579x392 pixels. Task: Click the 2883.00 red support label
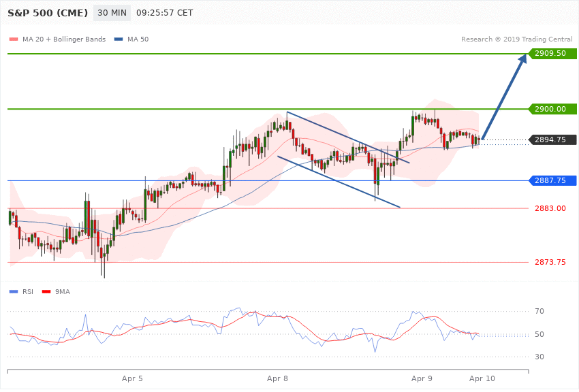click(x=550, y=209)
